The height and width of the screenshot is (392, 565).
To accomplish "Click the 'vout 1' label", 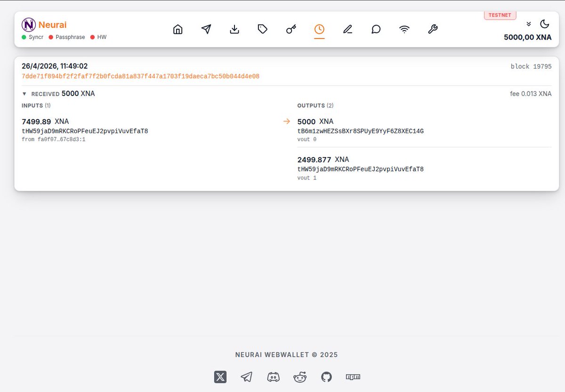I will 307,178.
